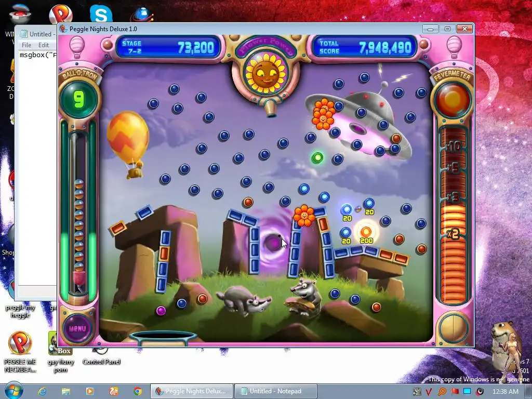
Task: Click the flying saucer UFO
Action: coord(359,126)
